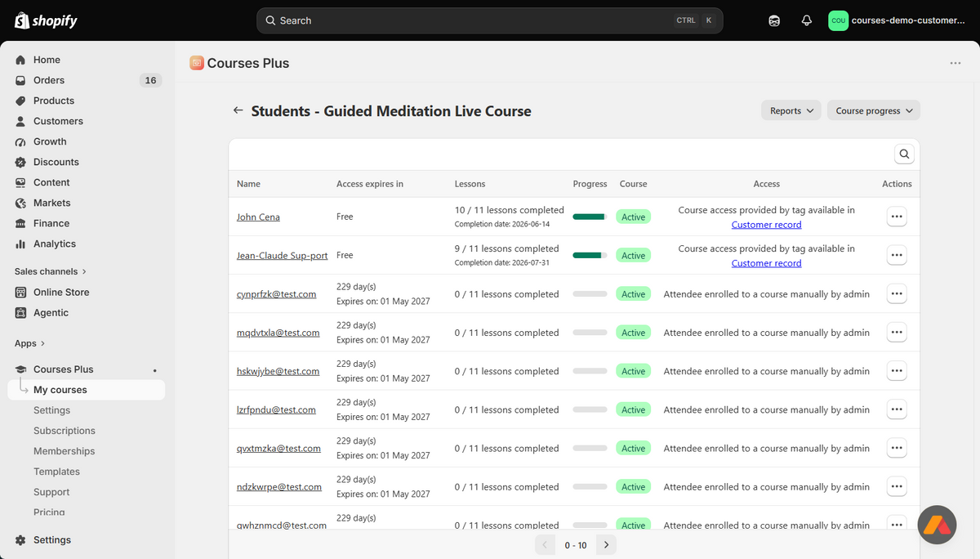Open lzrfpndu@test.com student link
The image size is (980, 559).
pos(276,409)
